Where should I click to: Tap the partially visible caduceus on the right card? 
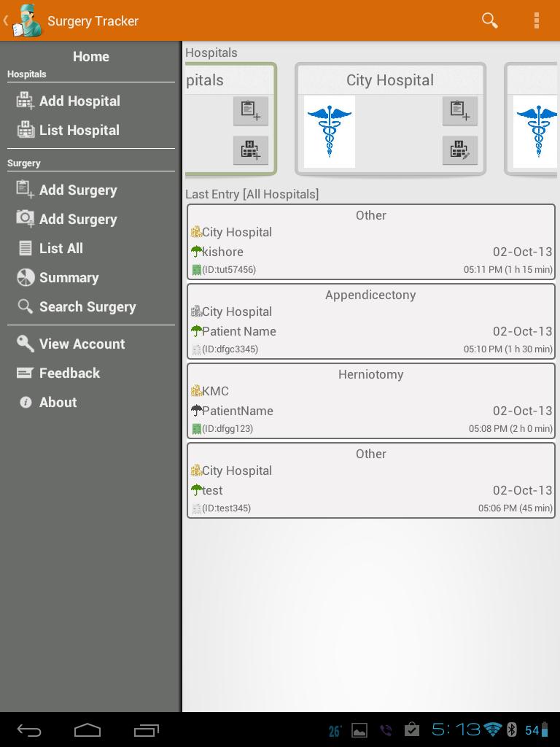pyautogui.click(x=534, y=131)
